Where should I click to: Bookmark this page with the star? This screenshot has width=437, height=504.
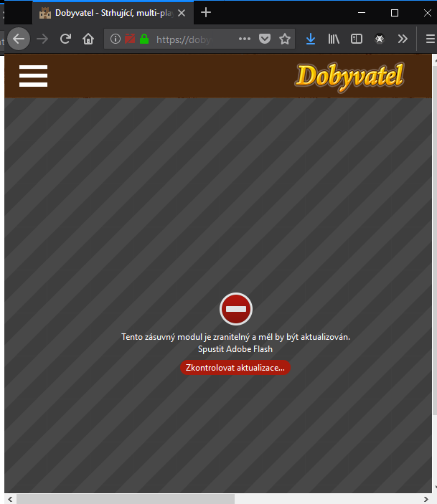(285, 39)
